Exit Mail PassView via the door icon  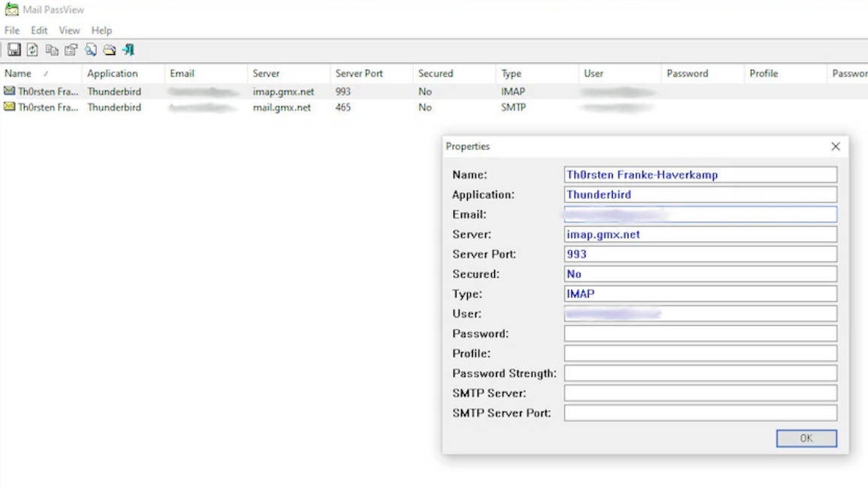point(128,50)
